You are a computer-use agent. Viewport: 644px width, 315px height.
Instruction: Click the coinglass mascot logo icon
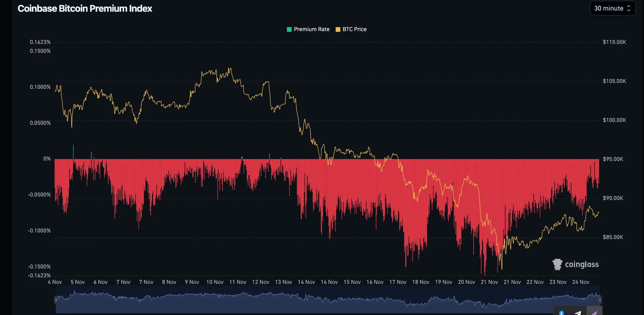point(557,264)
